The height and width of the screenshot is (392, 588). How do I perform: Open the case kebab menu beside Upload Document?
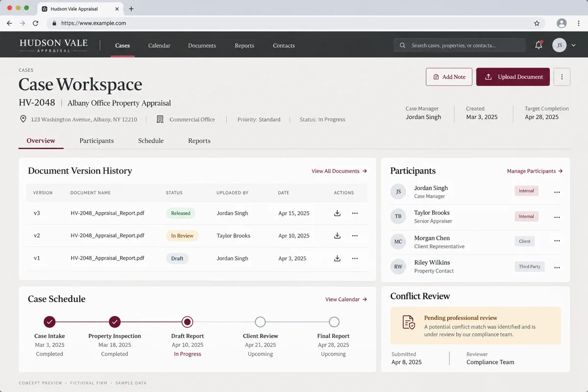click(562, 77)
